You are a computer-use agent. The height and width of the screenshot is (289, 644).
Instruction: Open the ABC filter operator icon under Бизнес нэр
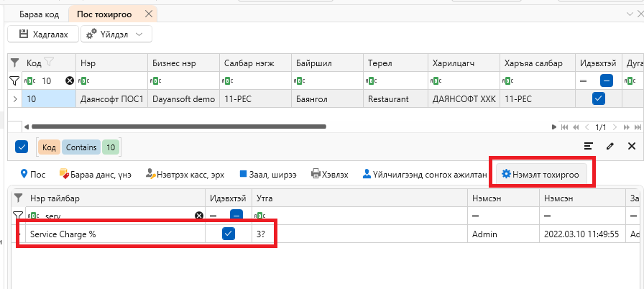pyautogui.click(x=155, y=81)
